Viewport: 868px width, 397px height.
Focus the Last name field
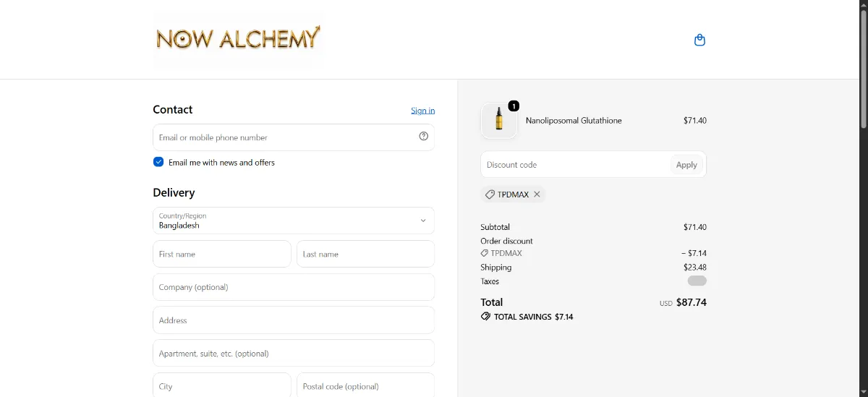(365, 254)
